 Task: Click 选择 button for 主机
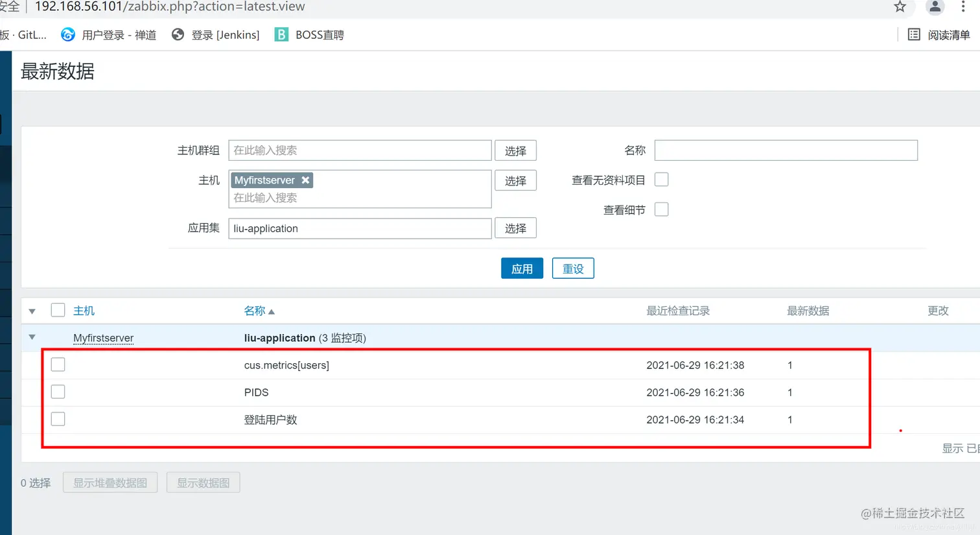(x=515, y=180)
